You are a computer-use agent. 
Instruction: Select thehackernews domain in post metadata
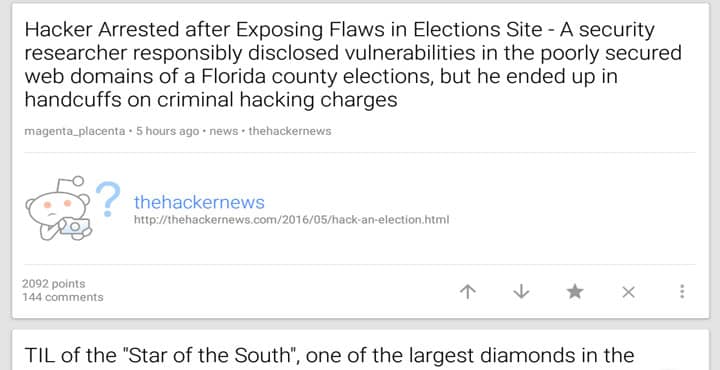pos(290,131)
